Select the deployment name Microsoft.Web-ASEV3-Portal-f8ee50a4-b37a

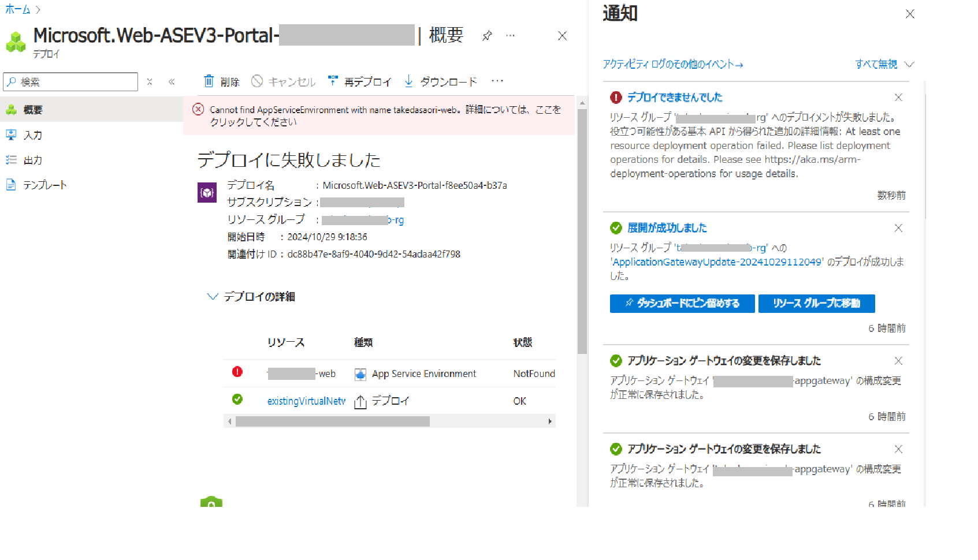pos(415,185)
